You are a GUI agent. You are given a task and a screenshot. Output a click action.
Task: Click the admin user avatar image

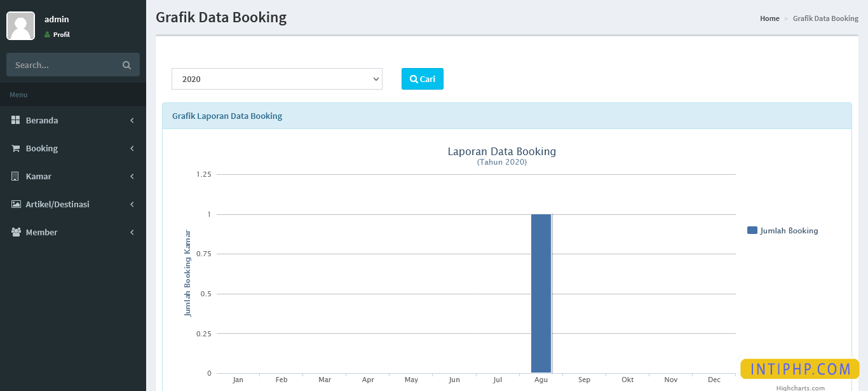tap(20, 26)
